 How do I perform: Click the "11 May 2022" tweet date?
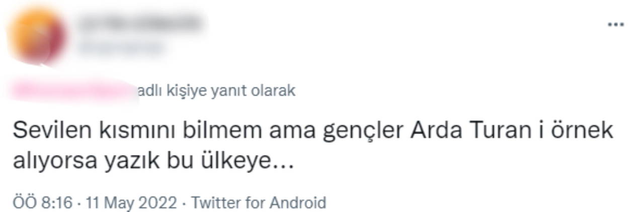tap(131, 203)
